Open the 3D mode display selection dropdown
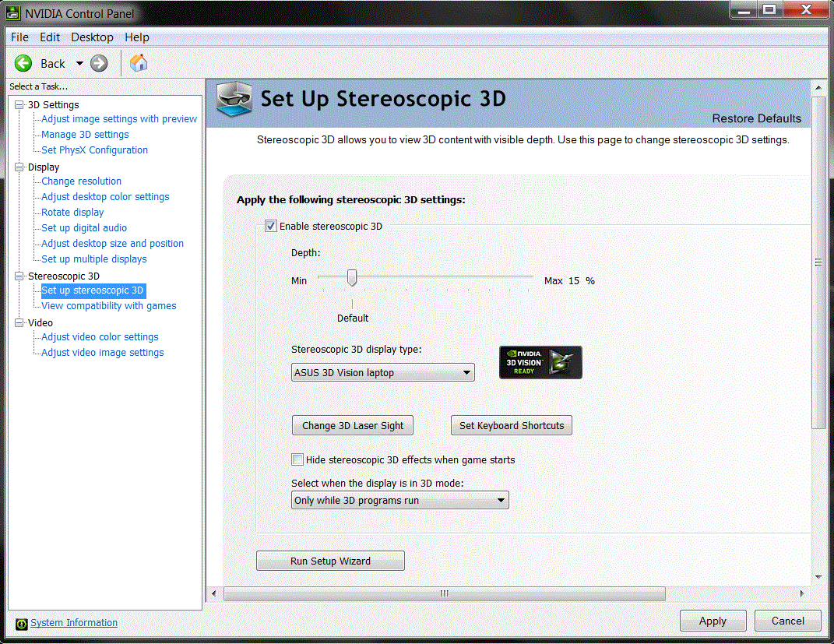This screenshot has width=834, height=644. [x=400, y=500]
